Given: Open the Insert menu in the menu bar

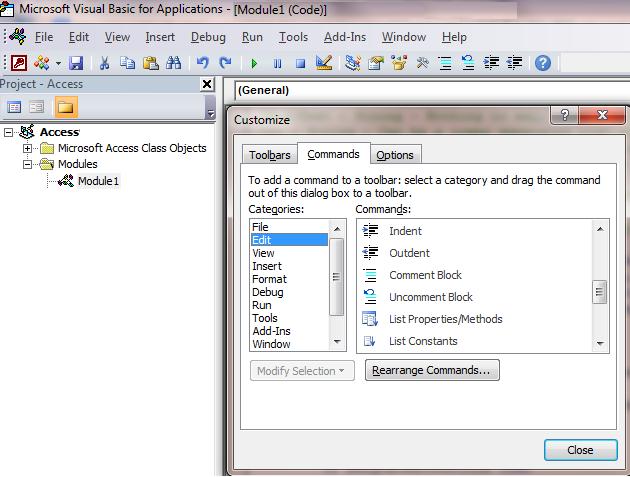Looking at the screenshot, I should tap(160, 37).
